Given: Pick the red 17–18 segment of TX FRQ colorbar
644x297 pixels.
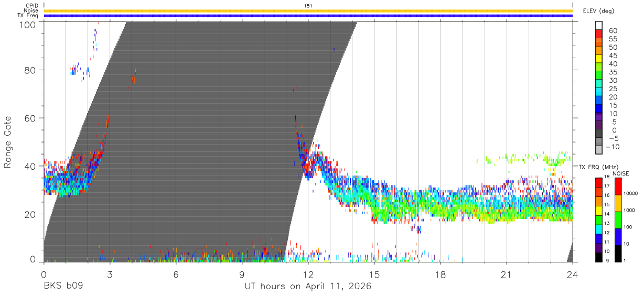Looking at the screenshot, I should point(599,183).
